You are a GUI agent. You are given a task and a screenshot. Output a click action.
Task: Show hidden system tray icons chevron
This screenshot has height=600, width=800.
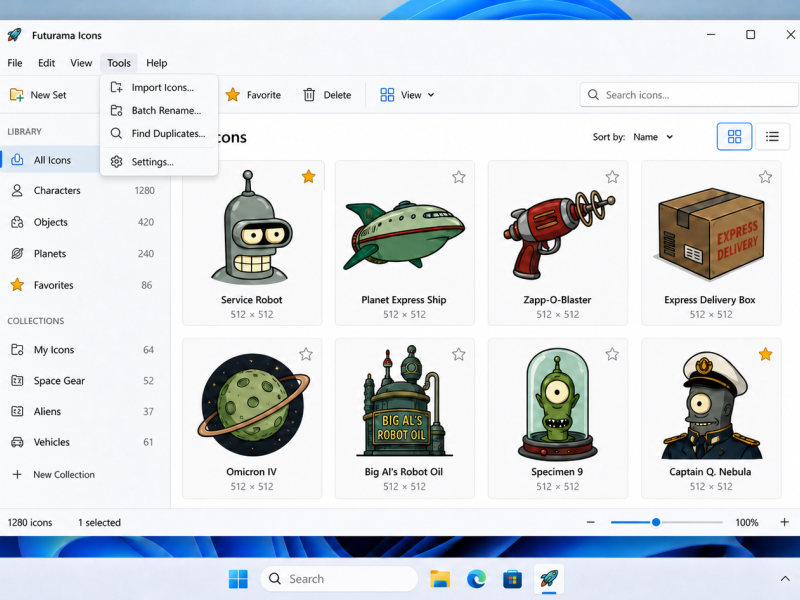pos(784,579)
